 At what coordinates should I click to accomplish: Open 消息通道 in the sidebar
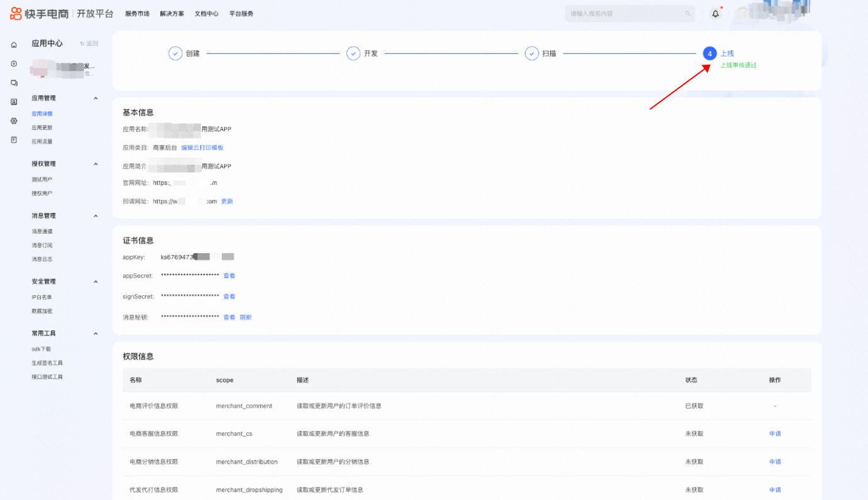[x=42, y=231]
